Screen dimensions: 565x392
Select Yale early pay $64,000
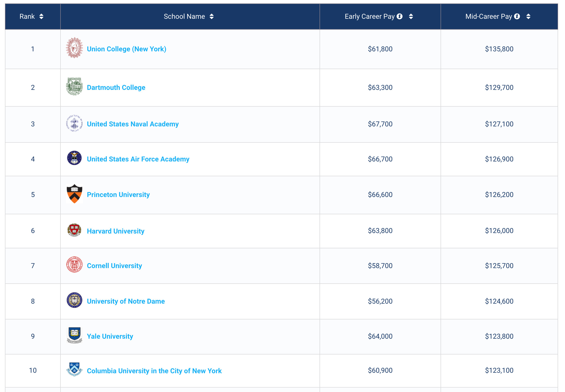pos(380,336)
